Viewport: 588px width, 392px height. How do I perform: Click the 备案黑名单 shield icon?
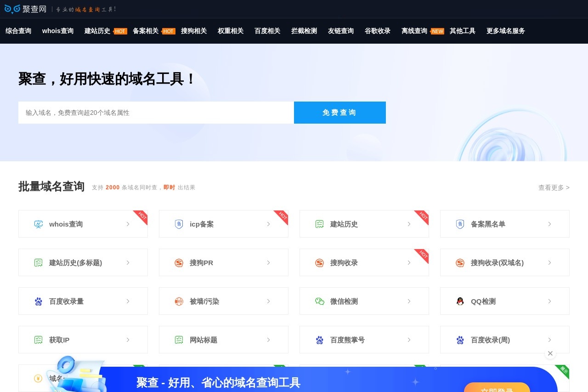tap(460, 224)
